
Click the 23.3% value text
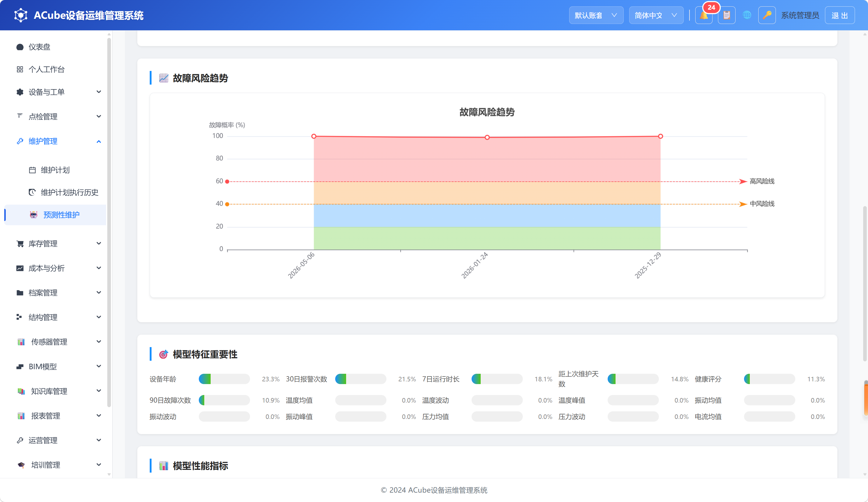coord(270,379)
